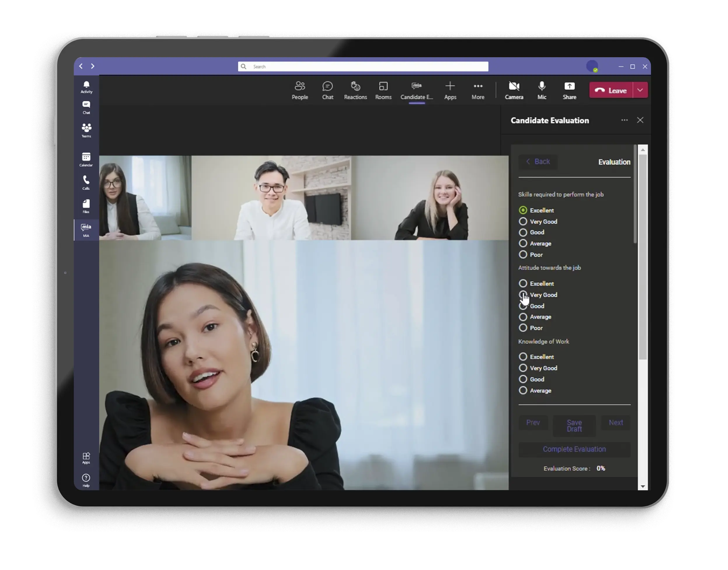This screenshot has width=728, height=570.
Task: Open the Rooms panel
Action: [x=383, y=90]
